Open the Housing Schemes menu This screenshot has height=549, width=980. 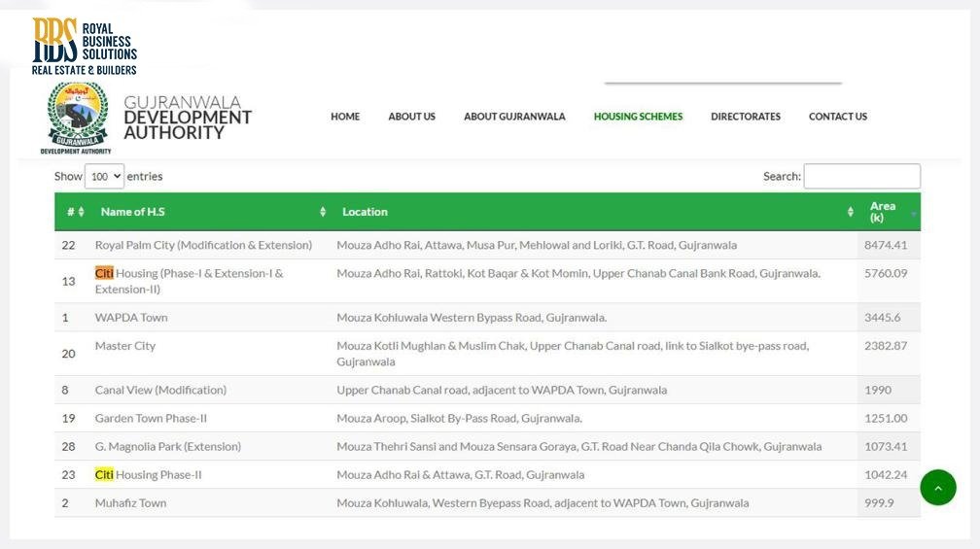coord(638,117)
